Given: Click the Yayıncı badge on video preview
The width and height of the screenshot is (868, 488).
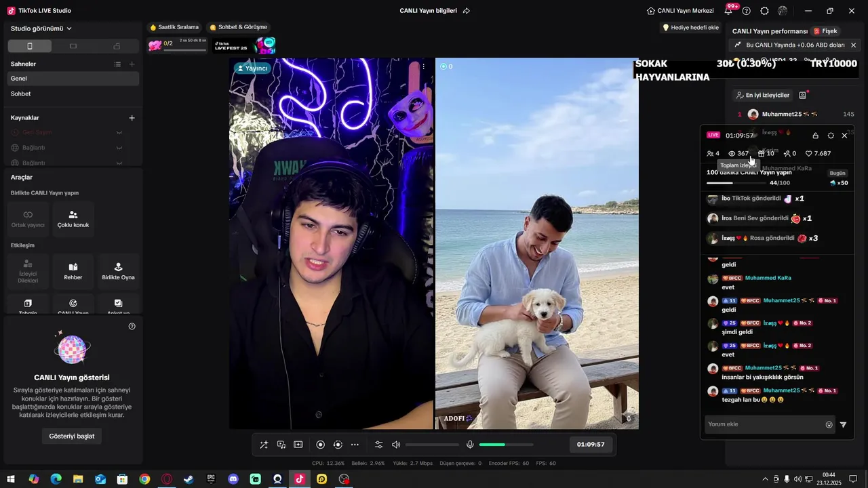Looking at the screenshot, I should pyautogui.click(x=252, y=68).
